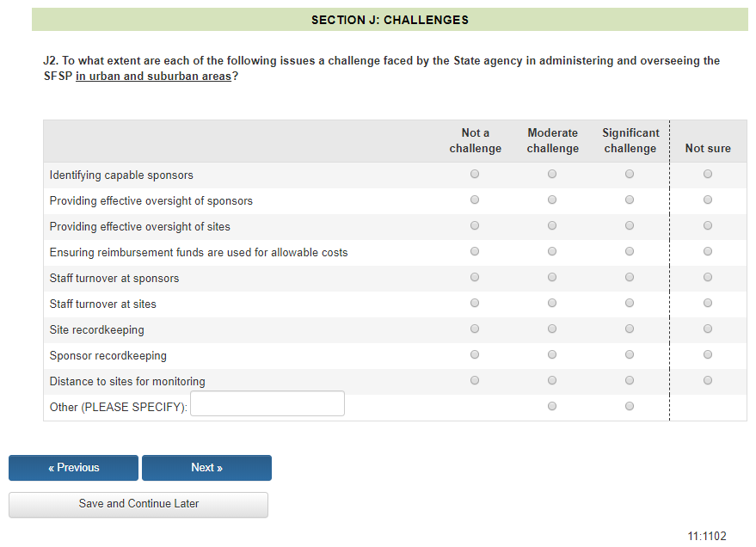Select Not sure for Ensuring reimbursement funds row

click(708, 251)
